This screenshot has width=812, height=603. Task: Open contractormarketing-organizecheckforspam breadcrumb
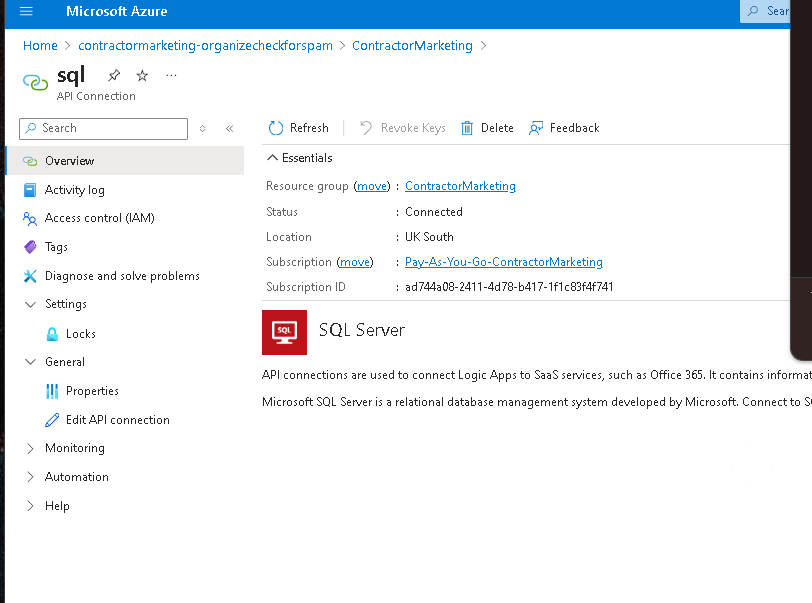[x=205, y=46]
